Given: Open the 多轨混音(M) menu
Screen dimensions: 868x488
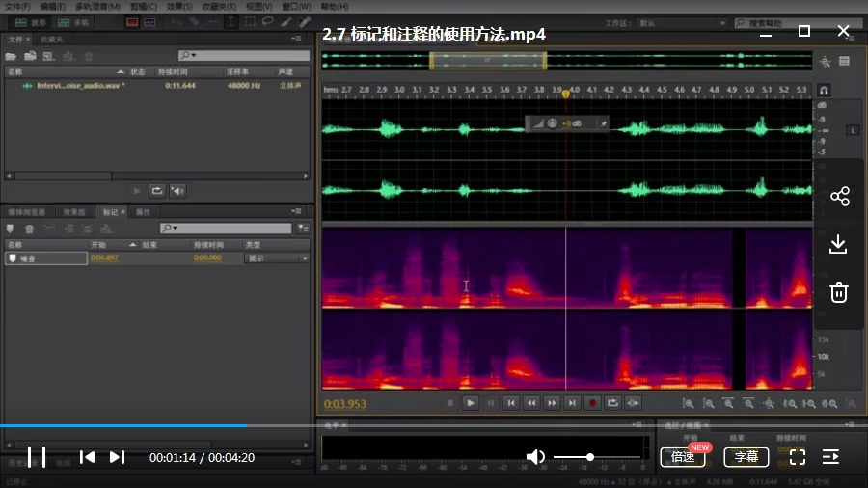Looking at the screenshot, I should pos(97,7).
